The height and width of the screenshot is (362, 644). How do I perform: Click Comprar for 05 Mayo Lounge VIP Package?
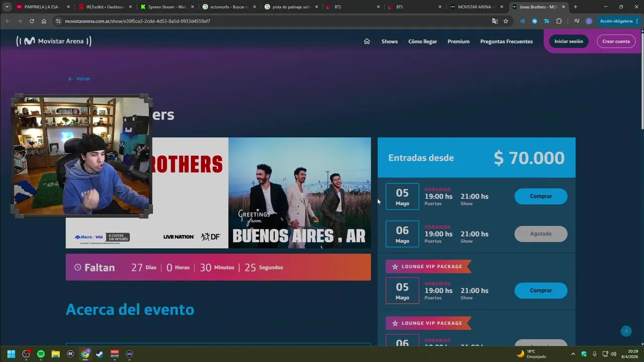(x=541, y=291)
